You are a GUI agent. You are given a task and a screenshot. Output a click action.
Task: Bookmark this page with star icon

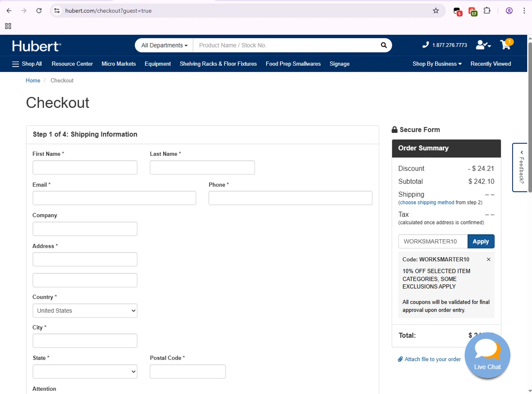[436, 11]
